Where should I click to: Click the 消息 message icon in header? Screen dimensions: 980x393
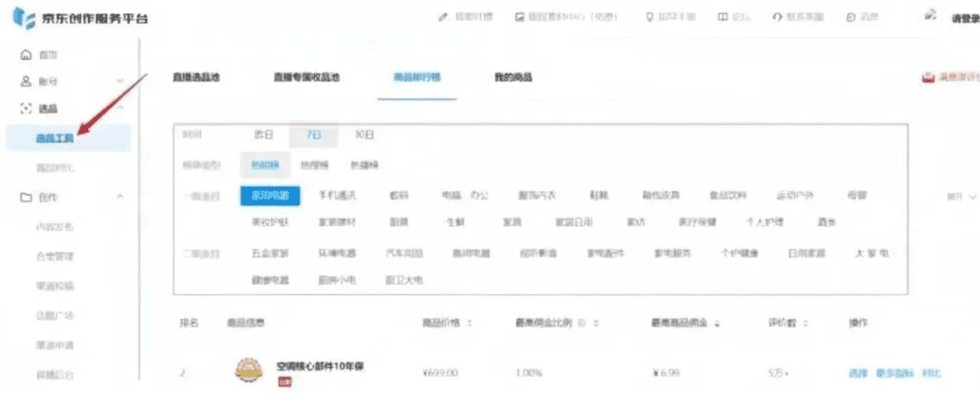click(x=849, y=17)
